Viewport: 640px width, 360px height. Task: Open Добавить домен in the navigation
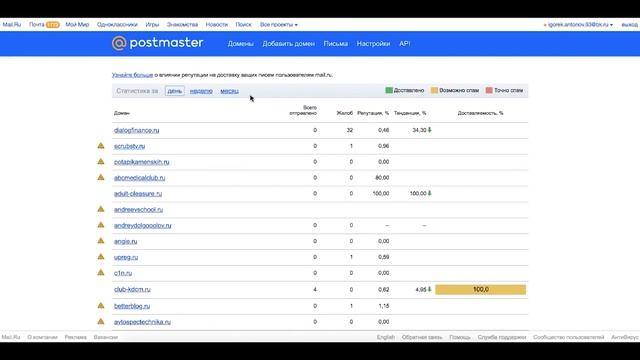(289, 44)
